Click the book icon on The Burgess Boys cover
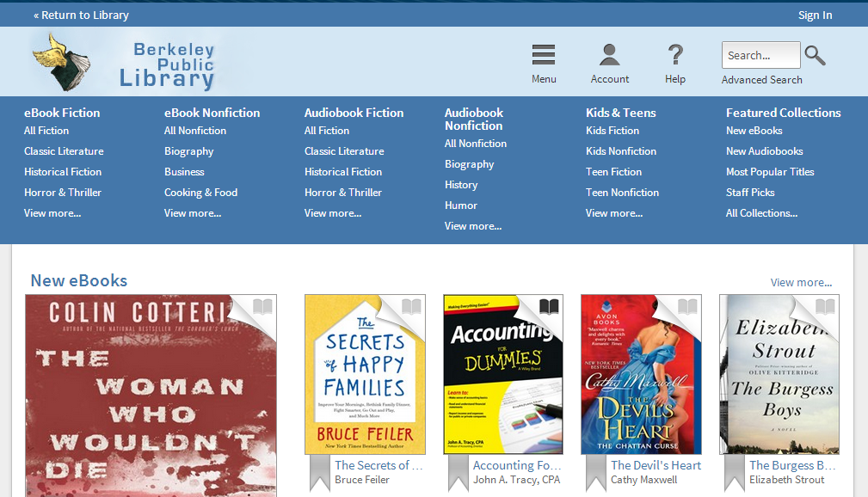Viewport: 868px width, 497px height. tap(825, 306)
